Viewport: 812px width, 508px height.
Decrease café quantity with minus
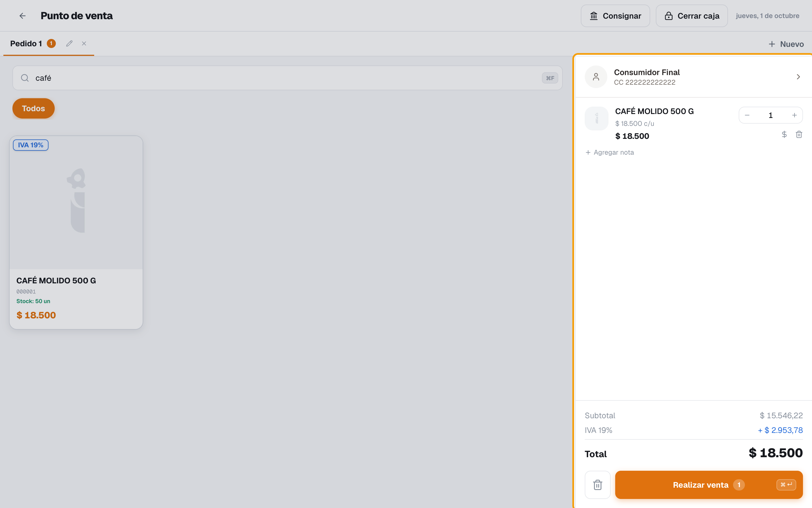pos(747,115)
